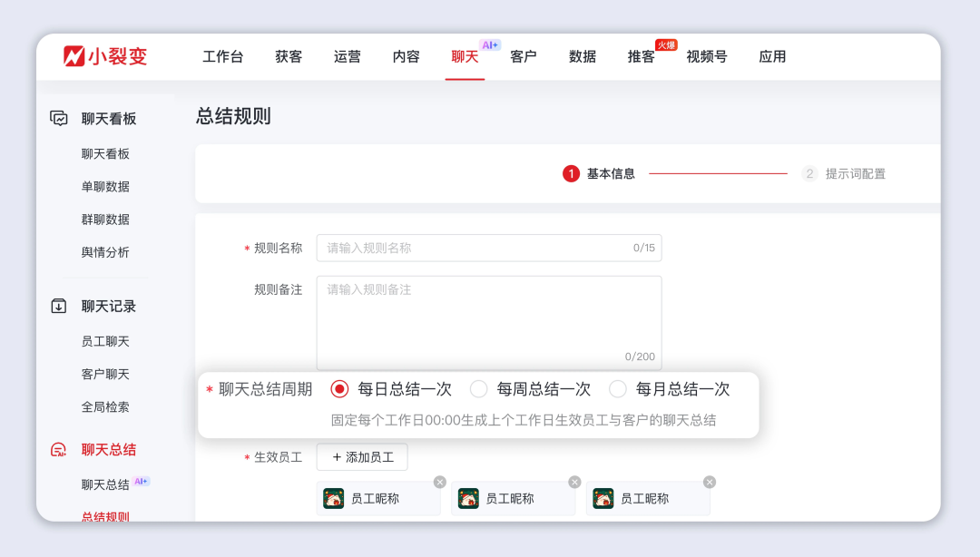The width and height of the screenshot is (980, 557).
Task: Remove the first 员工昵称 tag via X
Action: click(440, 482)
